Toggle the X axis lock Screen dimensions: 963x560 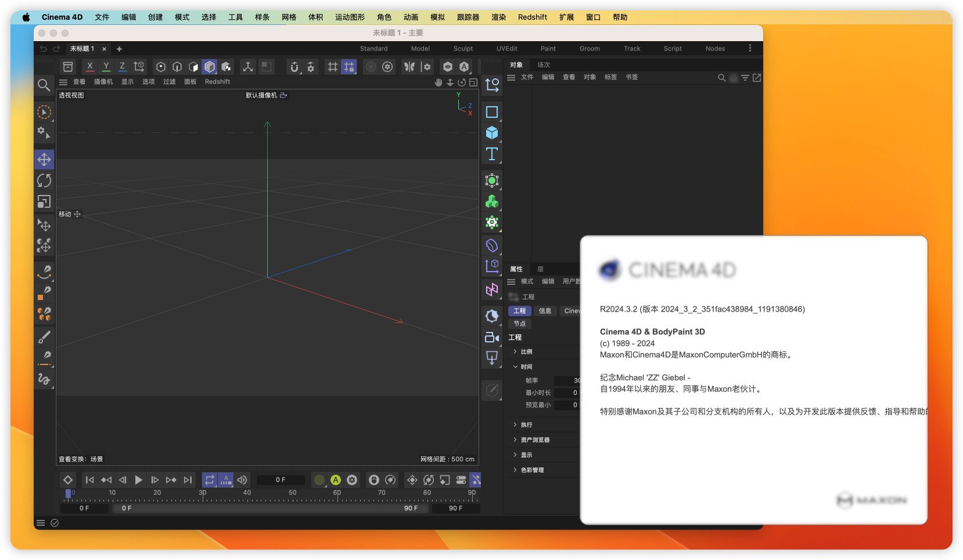(x=90, y=67)
